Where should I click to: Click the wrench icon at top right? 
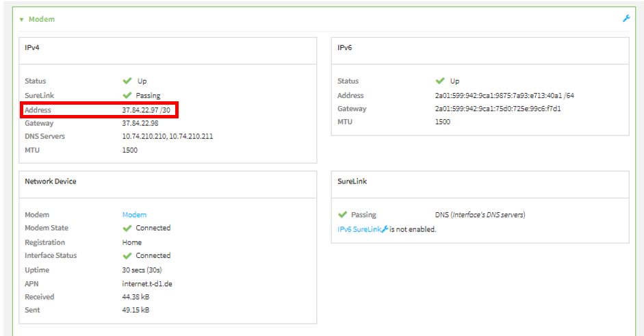[626, 18]
